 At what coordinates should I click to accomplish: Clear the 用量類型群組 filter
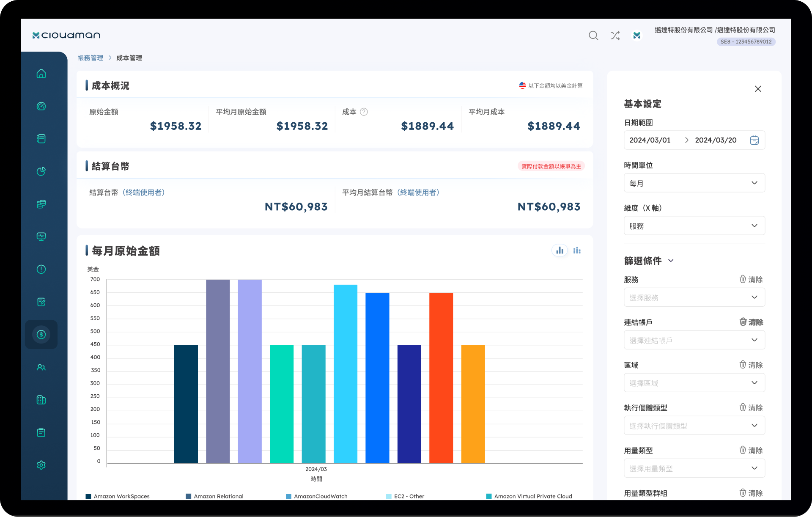point(751,493)
